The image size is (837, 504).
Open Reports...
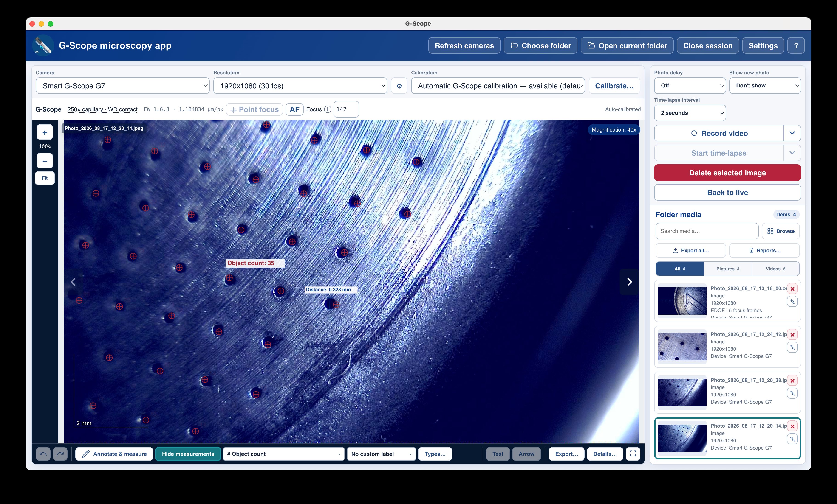(764, 250)
